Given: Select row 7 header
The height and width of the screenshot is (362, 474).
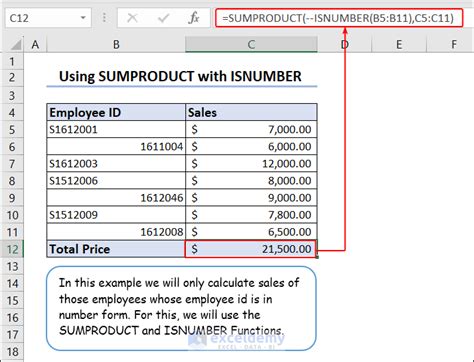Looking at the screenshot, I should click(x=12, y=164).
